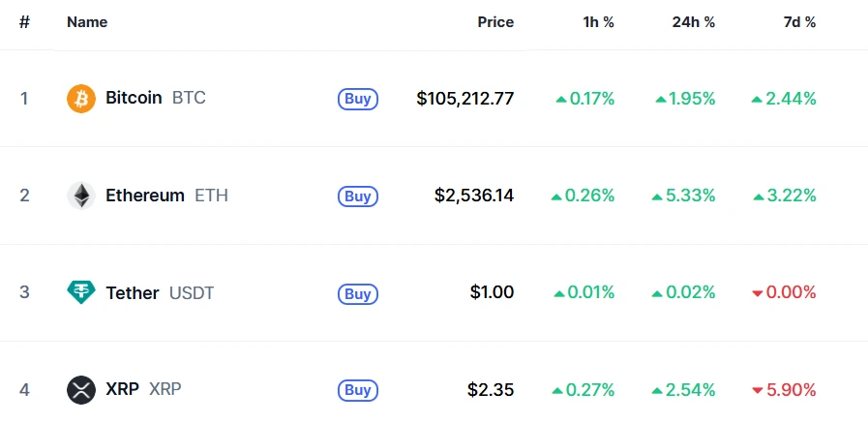This screenshot has width=868, height=423.
Task: Sort by the 24h % column header
Action: pyautogui.click(x=694, y=22)
